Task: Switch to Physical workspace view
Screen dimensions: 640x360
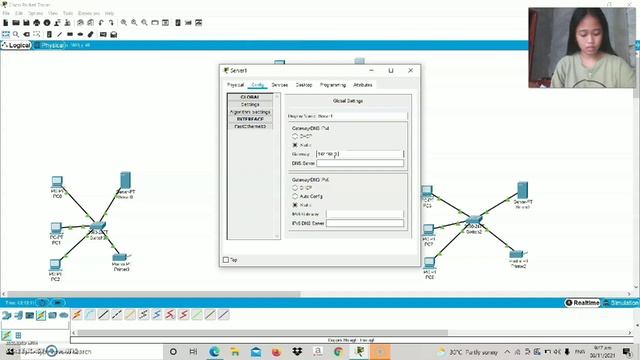Action: 50,45
